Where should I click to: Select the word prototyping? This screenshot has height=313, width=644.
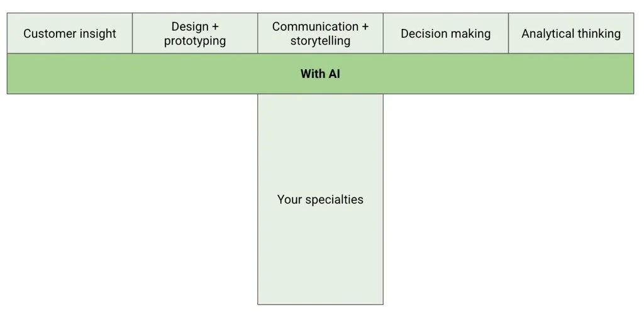[195, 41]
